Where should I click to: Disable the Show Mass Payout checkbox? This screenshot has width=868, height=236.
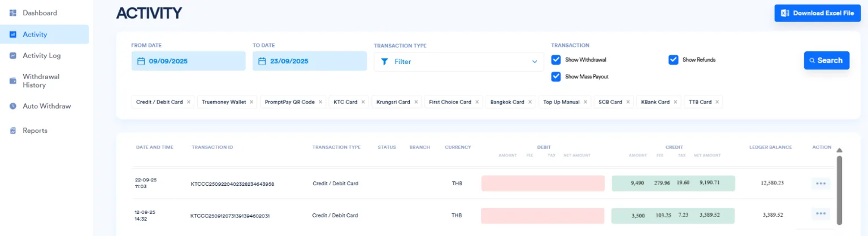[x=556, y=76]
